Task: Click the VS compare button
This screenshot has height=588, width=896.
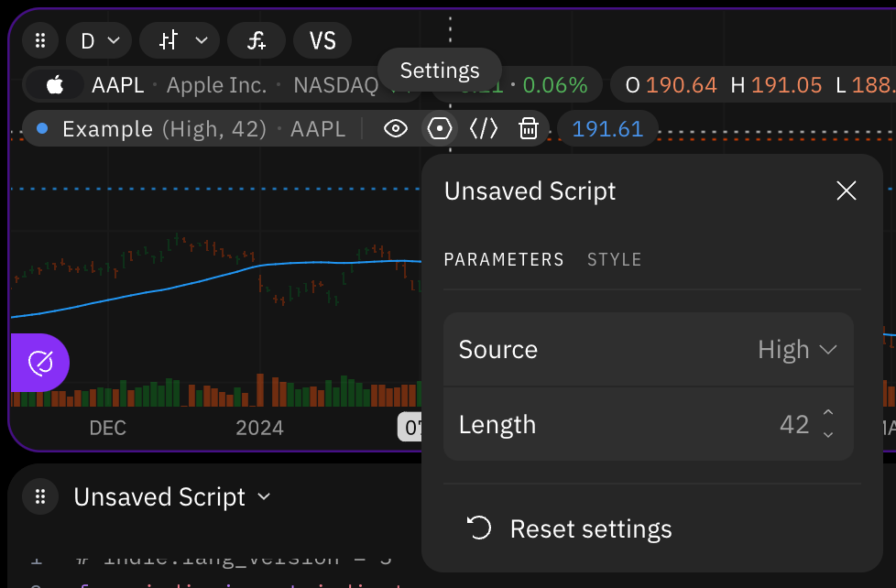Action: 322,40
